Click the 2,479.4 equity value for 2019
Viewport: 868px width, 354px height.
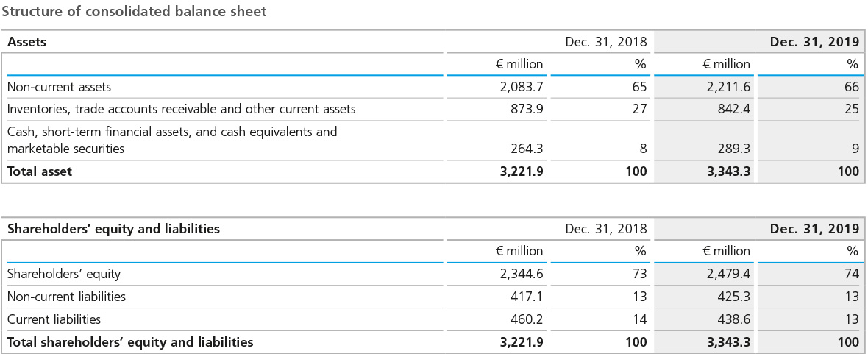(727, 274)
